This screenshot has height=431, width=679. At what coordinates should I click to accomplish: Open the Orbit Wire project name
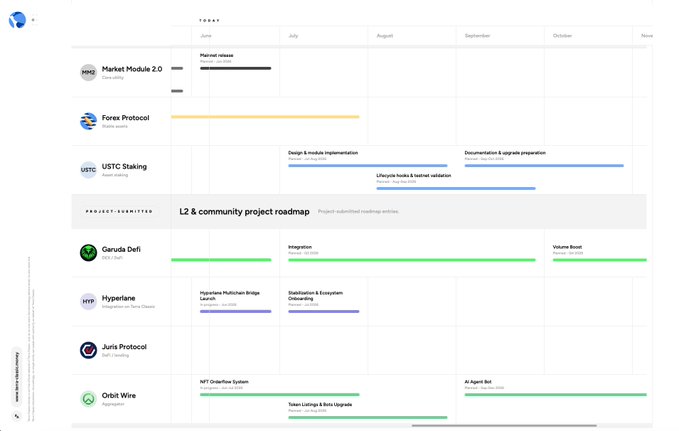119,395
